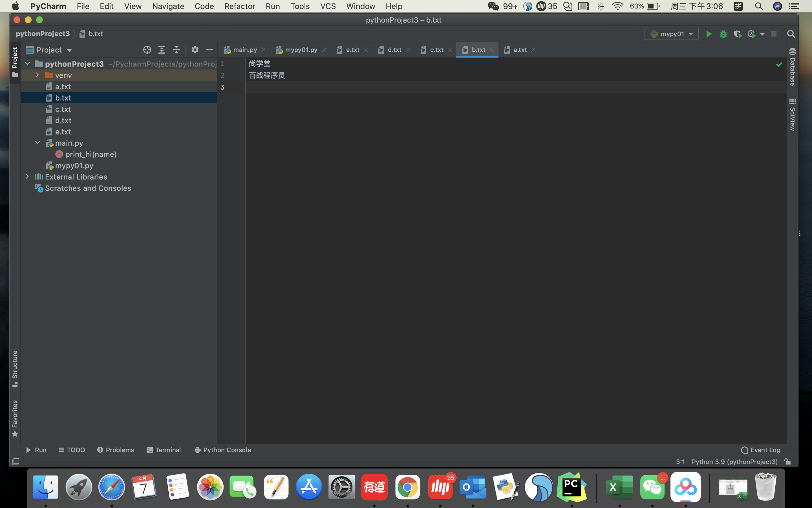Open the Tools menu

point(300,6)
